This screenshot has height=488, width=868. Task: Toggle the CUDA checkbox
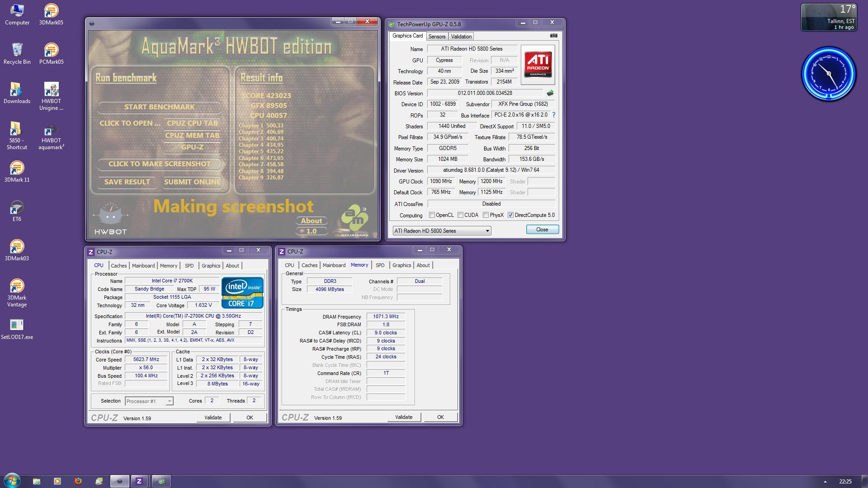[460, 215]
